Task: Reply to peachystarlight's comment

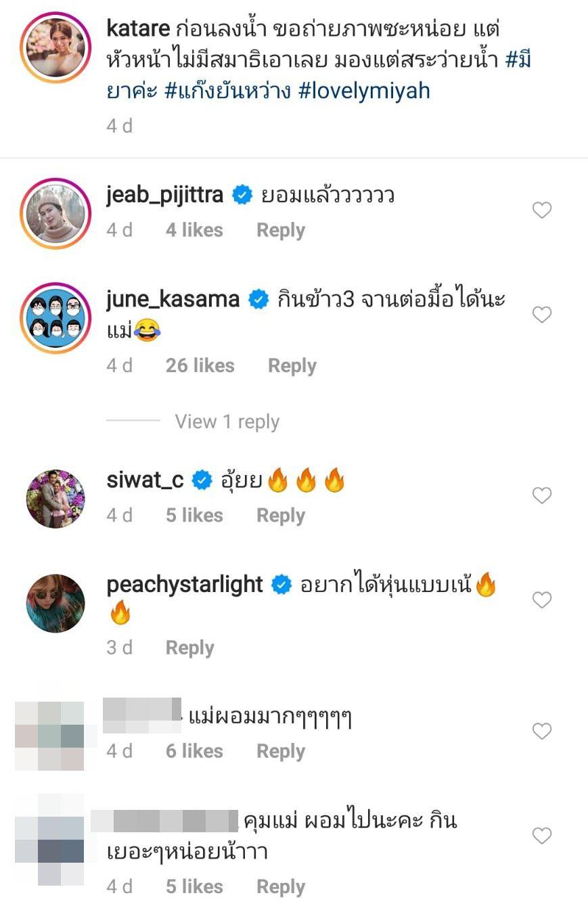Action: tap(190, 648)
